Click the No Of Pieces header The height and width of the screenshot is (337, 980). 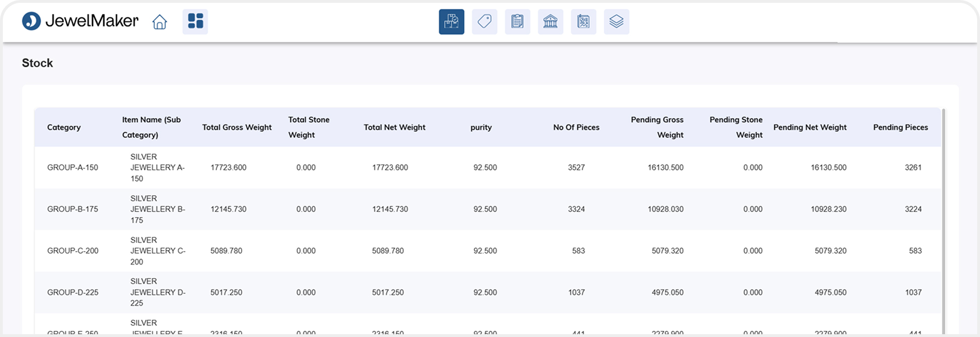[576, 127]
